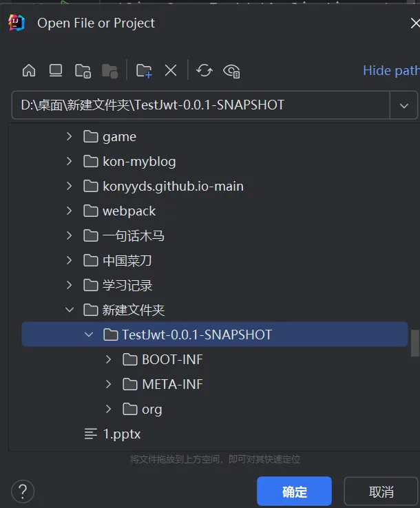Collapse the 新建文件夹 folder node
Image resolution: width=420 pixels, height=508 pixels.
[69, 310]
